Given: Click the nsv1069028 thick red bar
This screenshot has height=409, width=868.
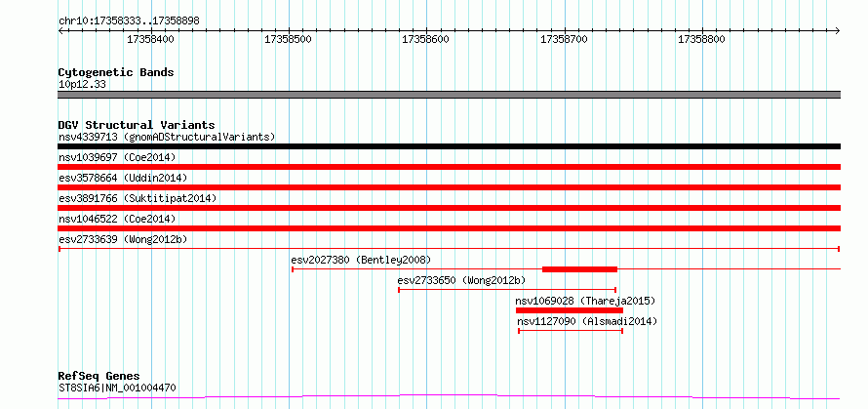Looking at the screenshot, I should click(x=569, y=310).
